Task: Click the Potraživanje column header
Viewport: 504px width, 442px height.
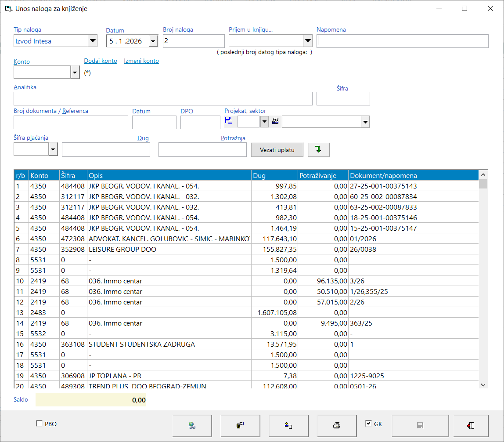Action: 323,176
